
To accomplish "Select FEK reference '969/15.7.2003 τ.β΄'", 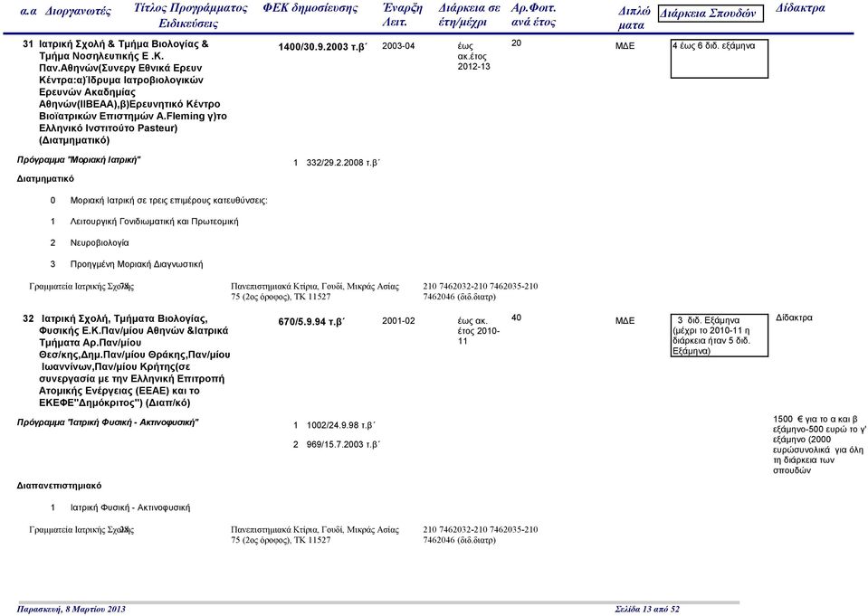I will [343, 444].
